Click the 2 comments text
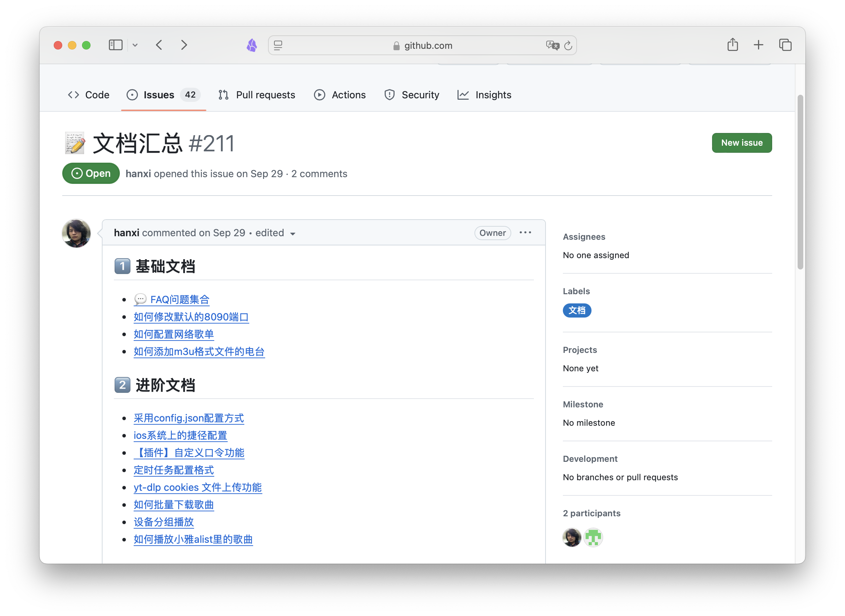Image resolution: width=845 pixels, height=616 pixels. click(319, 174)
